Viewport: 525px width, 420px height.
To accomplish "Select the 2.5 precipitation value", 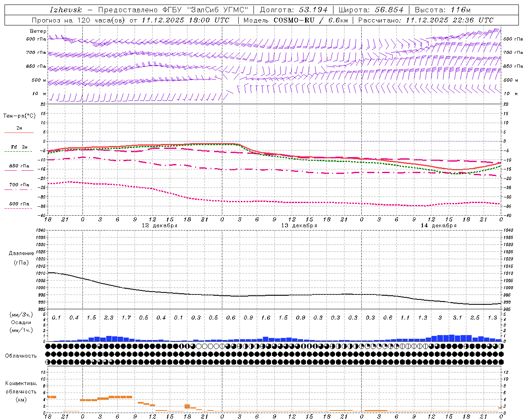I will [475, 317].
